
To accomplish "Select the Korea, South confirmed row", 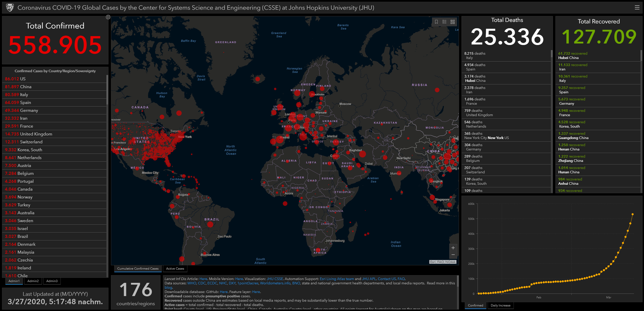I will (x=55, y=150).
